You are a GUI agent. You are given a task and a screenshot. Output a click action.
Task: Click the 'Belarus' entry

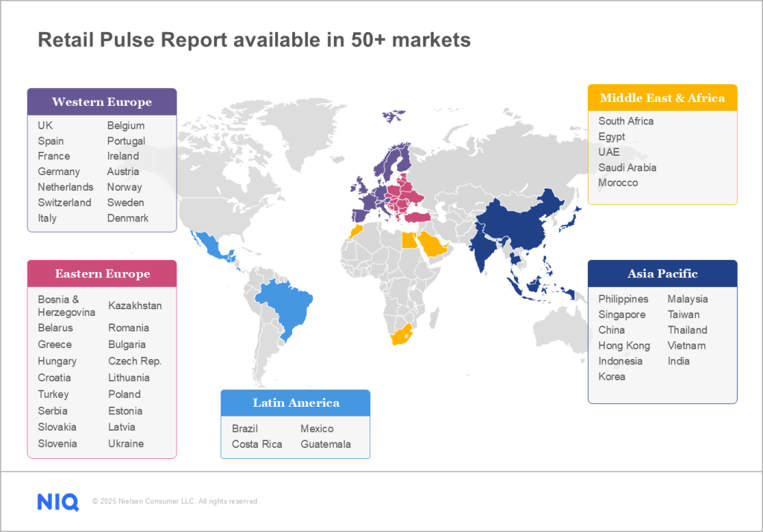[x=55, y=328]
